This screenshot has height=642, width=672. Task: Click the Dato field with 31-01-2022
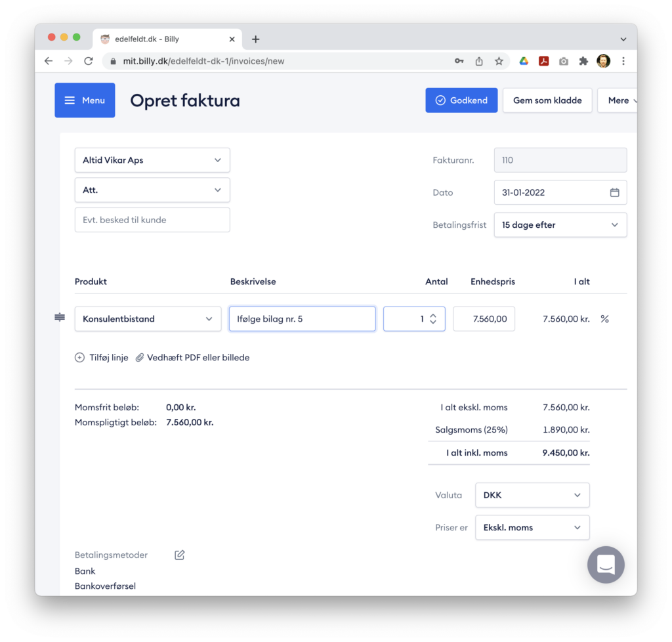point(560,192)
